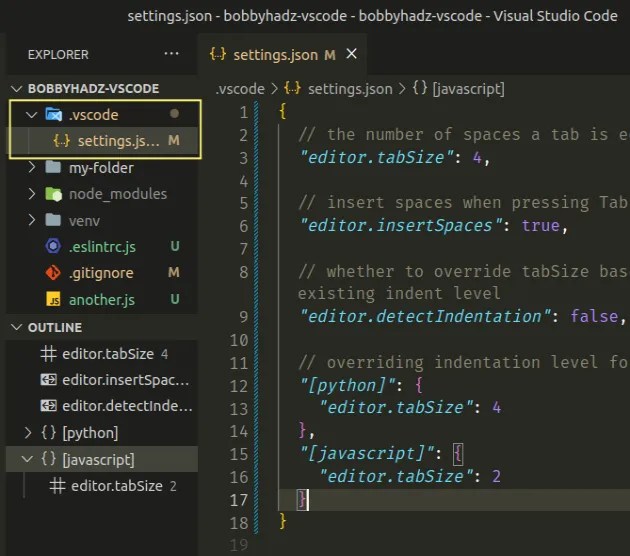Click .vscode breadcrumb segment
Screen dimensions: 630x556
pos(240,89)
